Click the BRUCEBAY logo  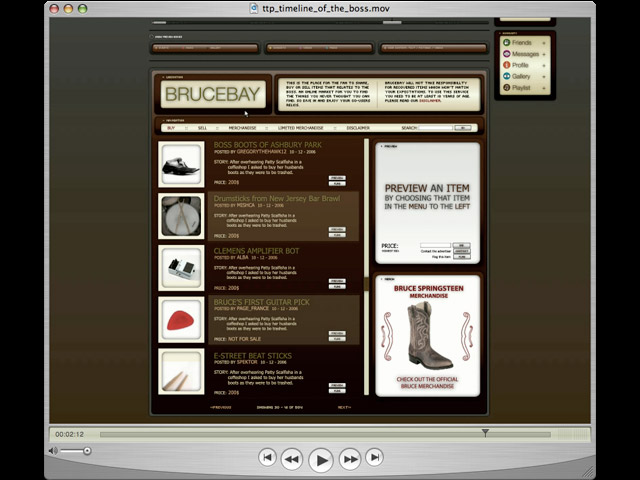[x=213, y=94]
